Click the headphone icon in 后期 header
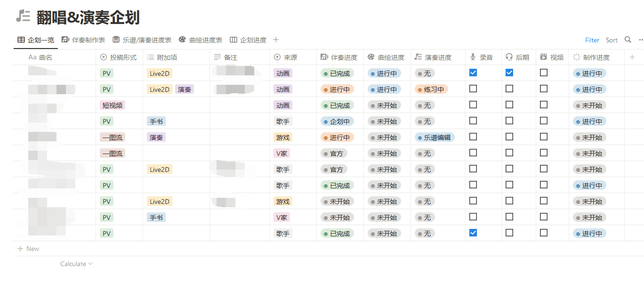This screenshot has width=644, height=292. click(x=509, y=57)
